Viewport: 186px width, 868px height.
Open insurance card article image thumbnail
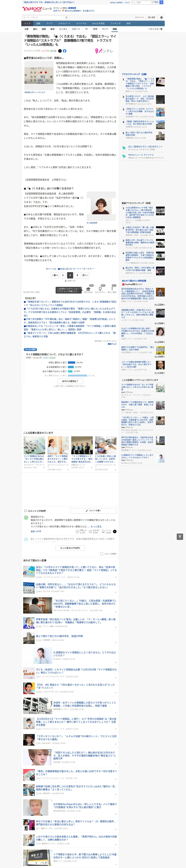(39, 76)
